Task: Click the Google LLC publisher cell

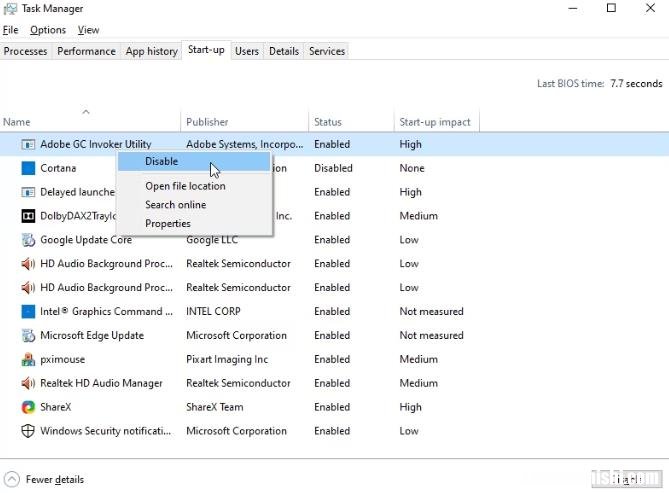Action: click(x=212, y=240)
